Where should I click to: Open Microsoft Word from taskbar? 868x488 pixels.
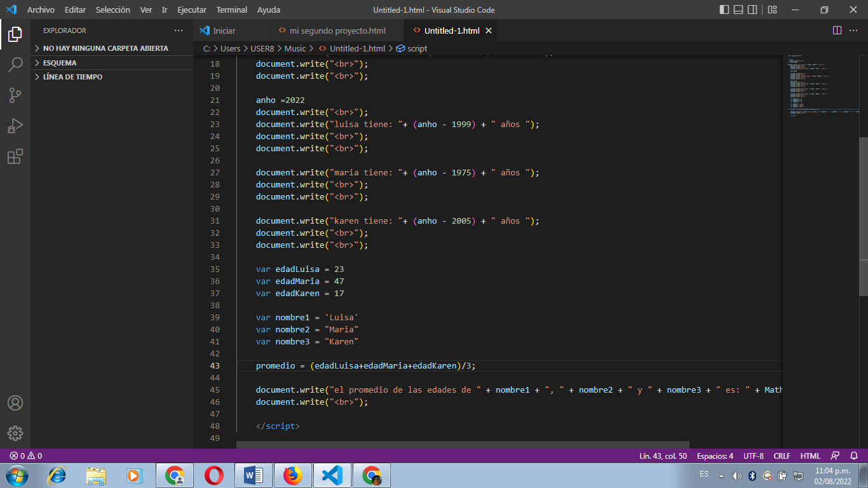coord(253,475)
